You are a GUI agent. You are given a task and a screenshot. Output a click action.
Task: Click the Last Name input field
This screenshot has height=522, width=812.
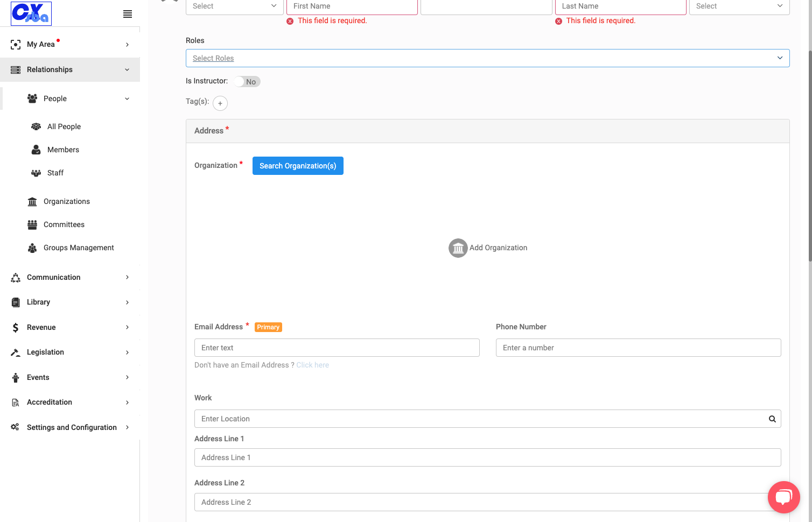(621, 6)
